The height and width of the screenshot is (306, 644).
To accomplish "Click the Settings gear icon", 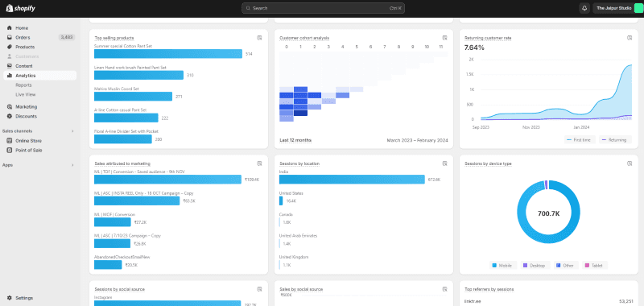I will pos(10,298).
